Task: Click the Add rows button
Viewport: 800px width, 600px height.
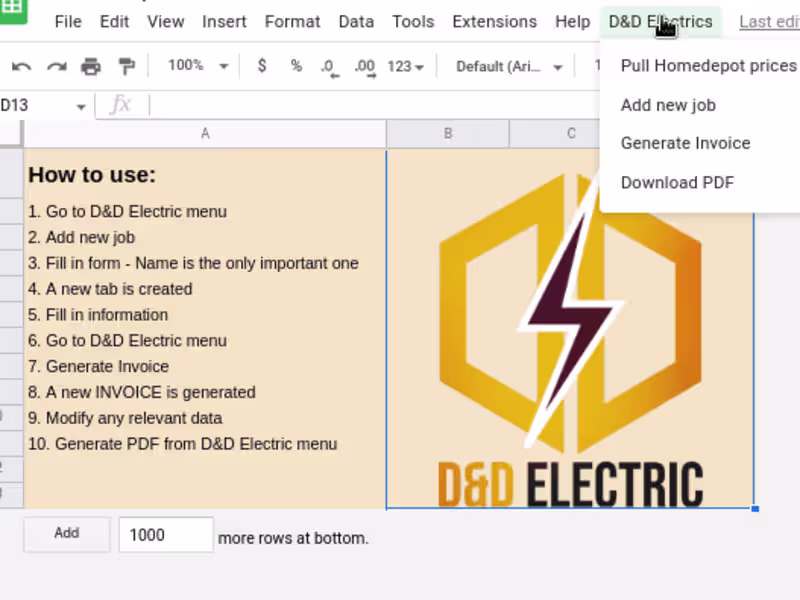Action: [67, 534]
